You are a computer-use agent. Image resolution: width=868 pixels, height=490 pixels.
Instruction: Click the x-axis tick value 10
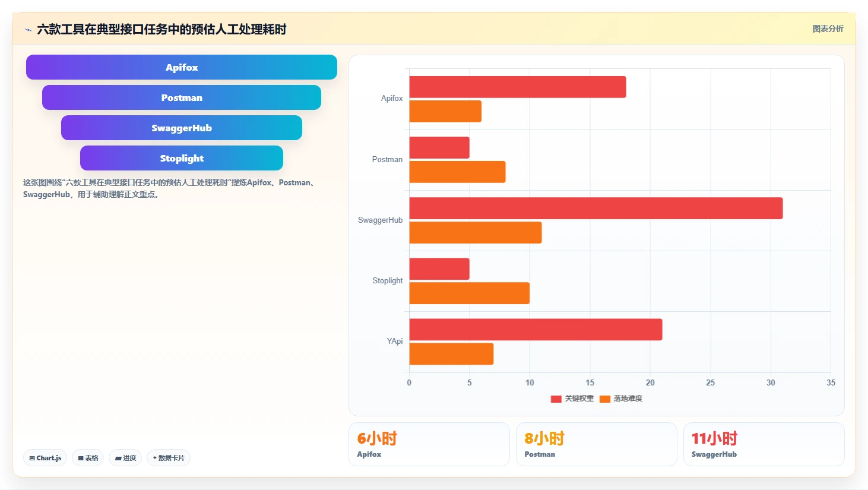tap(530, 382)
